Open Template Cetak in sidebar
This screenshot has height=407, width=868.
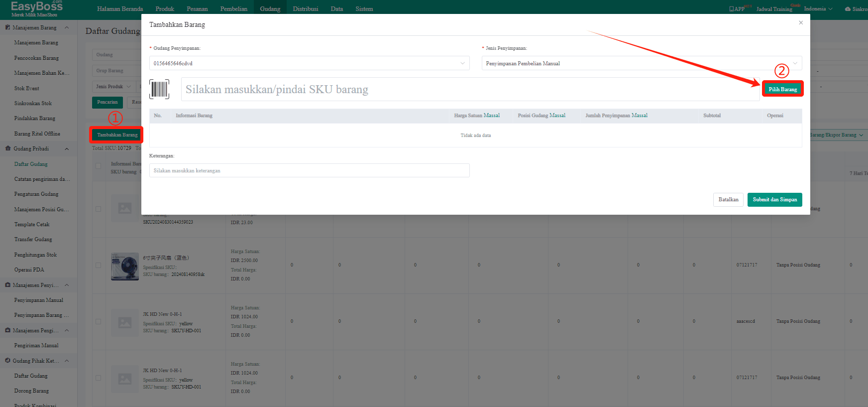point(31,224)
